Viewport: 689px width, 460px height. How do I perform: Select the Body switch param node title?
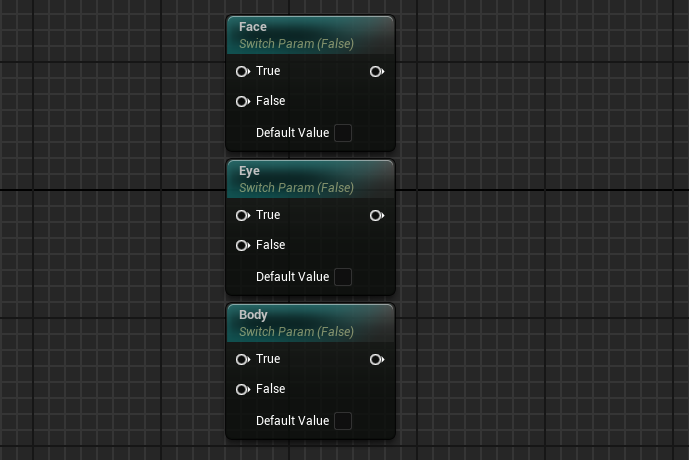(253, 315)
